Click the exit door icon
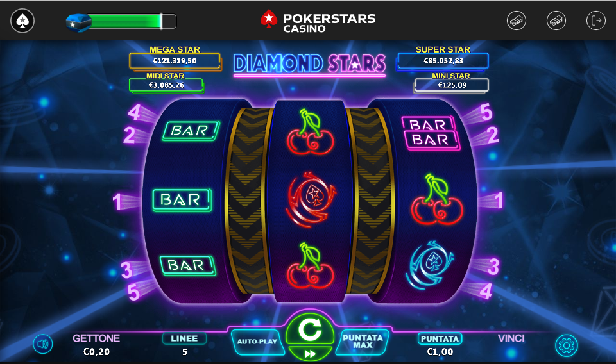 coord(596,21)
